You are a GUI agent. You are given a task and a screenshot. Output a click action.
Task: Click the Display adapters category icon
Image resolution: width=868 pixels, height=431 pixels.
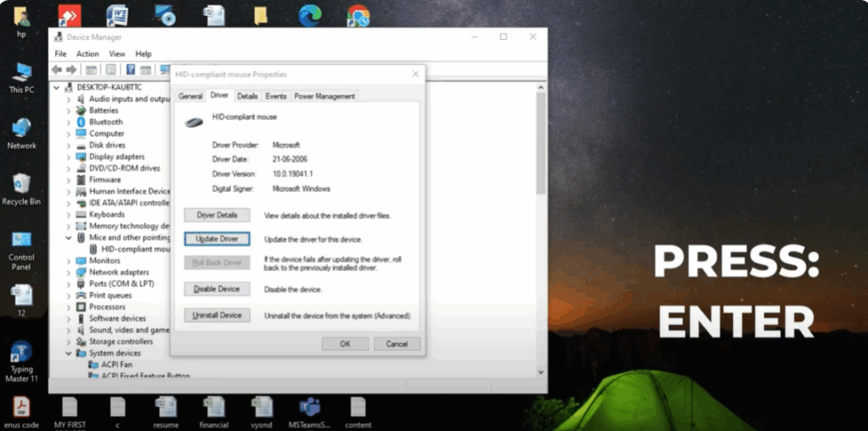pyautogui.click(x=81, y=157)
